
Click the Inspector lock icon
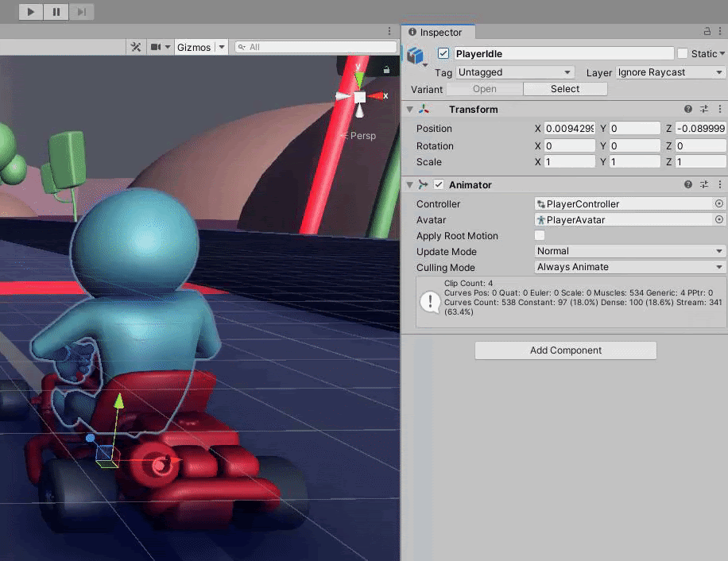(x=707, y=32)
